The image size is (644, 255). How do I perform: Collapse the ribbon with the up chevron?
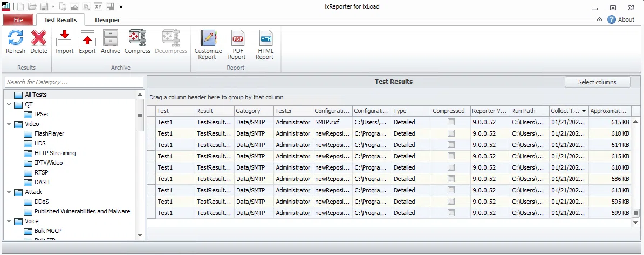599,19
